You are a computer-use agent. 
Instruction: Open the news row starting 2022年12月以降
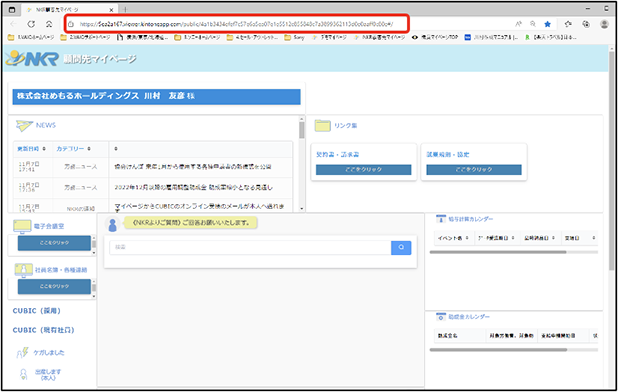[153, 188]
